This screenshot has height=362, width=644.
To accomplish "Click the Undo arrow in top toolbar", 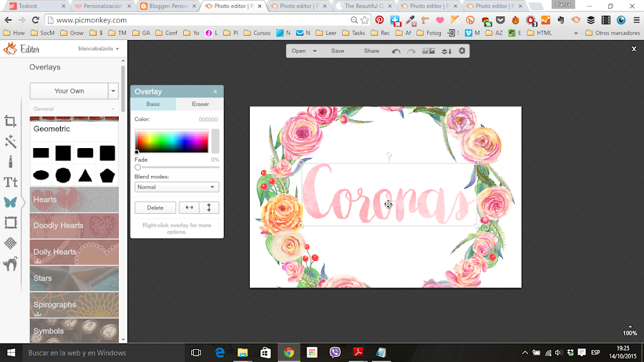I will point(396,51).
